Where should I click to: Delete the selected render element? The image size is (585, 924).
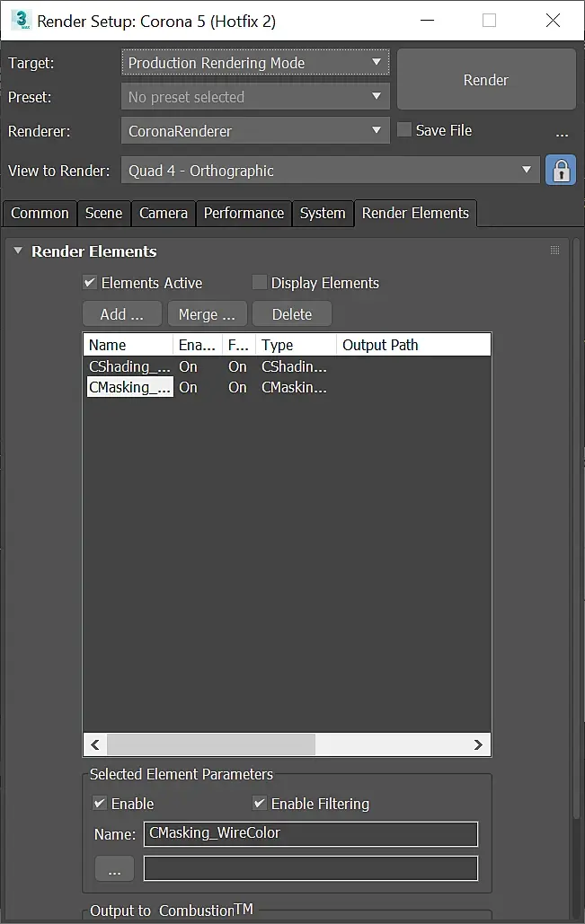tap(292, 314)
